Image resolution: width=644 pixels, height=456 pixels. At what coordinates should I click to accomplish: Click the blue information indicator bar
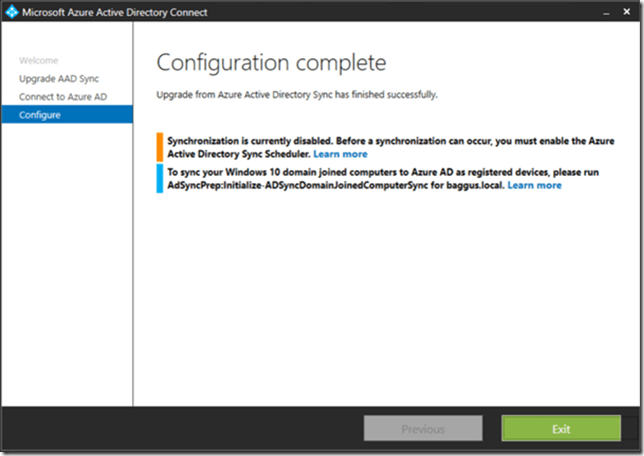[x=160, y=178]
